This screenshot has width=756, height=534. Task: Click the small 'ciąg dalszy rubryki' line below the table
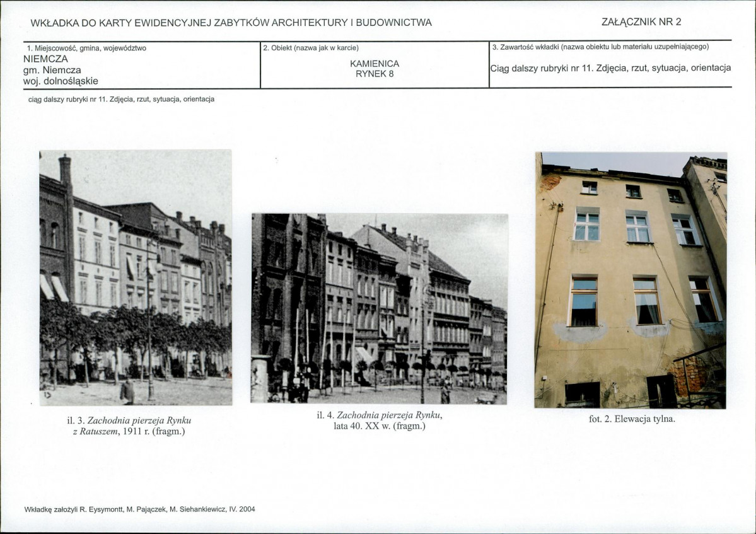121,99
